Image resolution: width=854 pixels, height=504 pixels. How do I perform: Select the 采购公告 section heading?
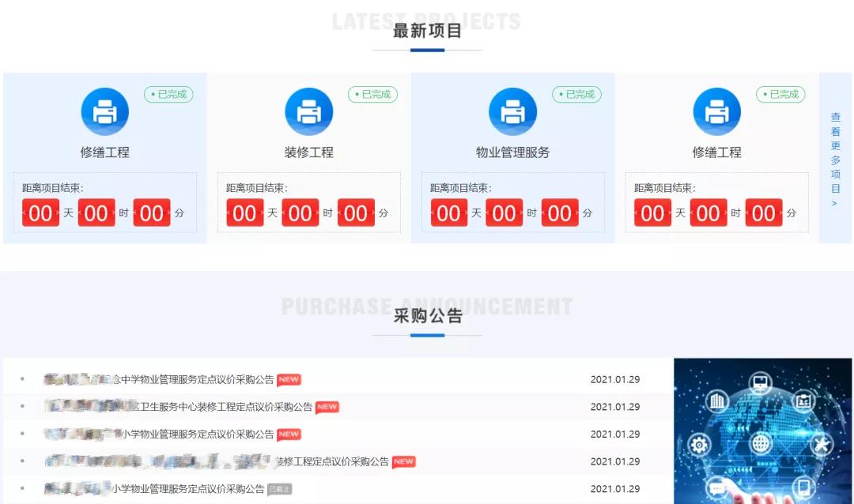click(x=426, y=318)
